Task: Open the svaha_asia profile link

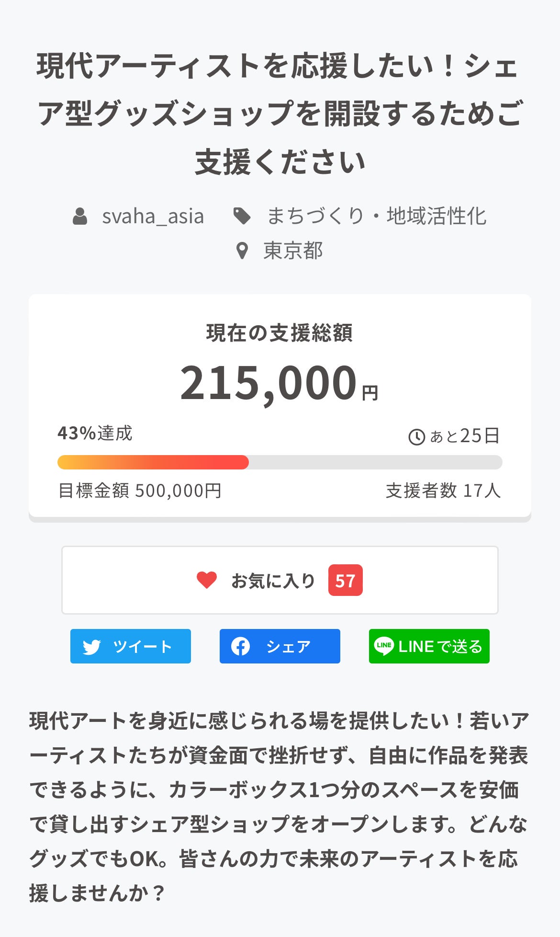Action: click(x=153, y=217)
